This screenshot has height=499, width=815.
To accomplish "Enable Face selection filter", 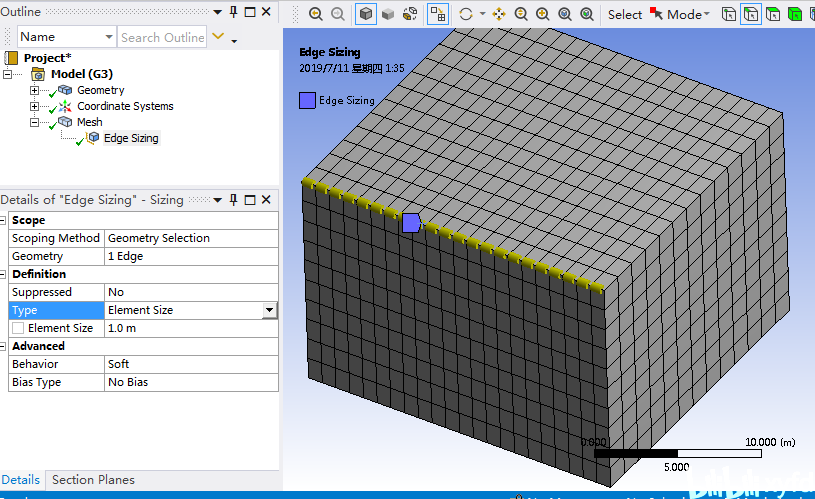I will tap(773, 14).
